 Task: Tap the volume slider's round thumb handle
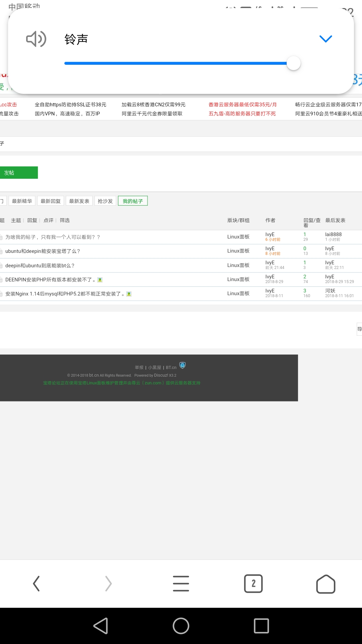point(294,63)
